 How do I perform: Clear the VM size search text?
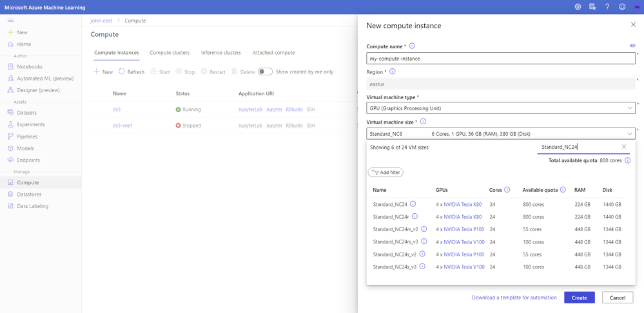624,147
